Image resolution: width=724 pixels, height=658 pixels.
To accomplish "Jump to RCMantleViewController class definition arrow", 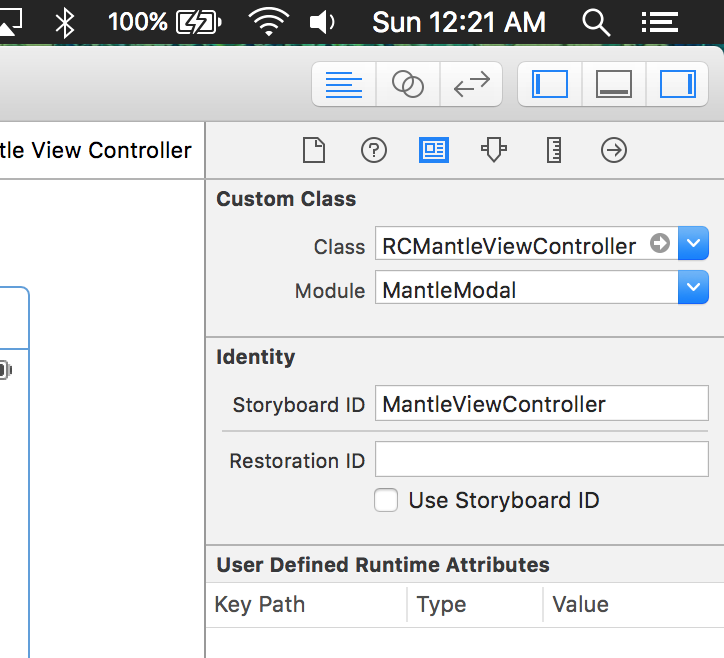I will 660,244.
